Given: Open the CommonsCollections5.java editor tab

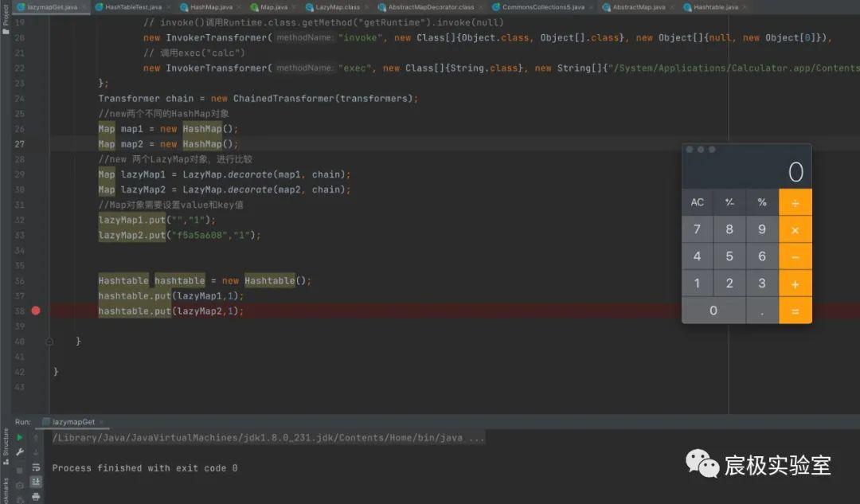Looking at the screenshot, I should 543,7.
